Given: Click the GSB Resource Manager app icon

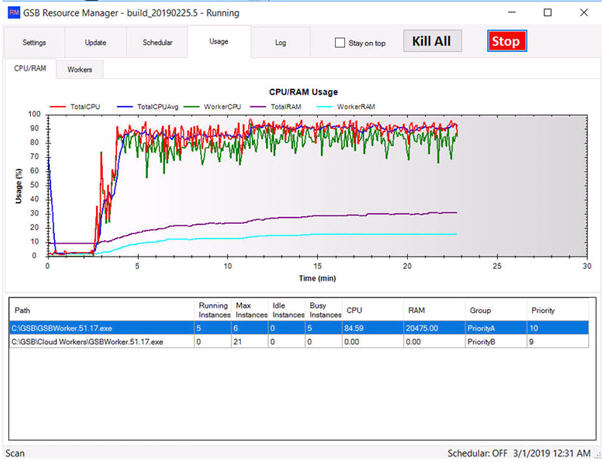Looking at the screenshot, I should point(12,12).
